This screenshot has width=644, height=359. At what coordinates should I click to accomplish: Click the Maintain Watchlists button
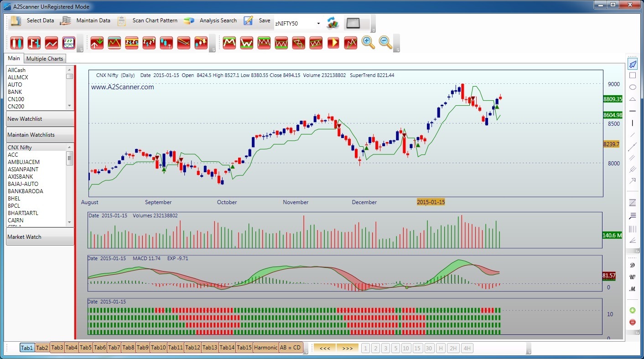pyautogui.click(x=40, y=135)
